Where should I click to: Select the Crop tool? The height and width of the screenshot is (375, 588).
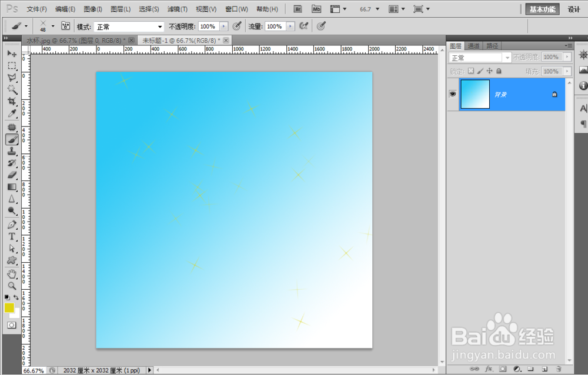tap(12, 101)
